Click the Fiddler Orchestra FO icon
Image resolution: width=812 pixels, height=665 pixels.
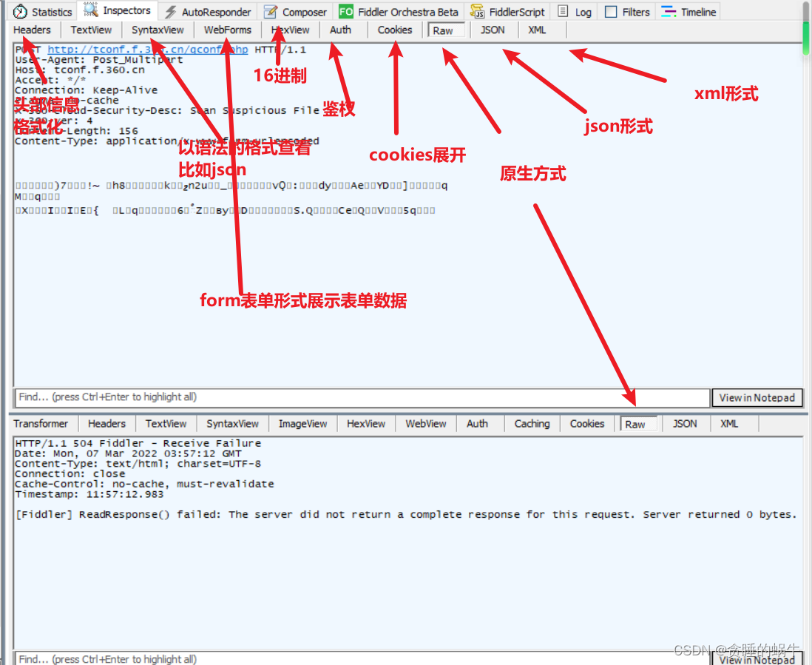coord(345,11)
